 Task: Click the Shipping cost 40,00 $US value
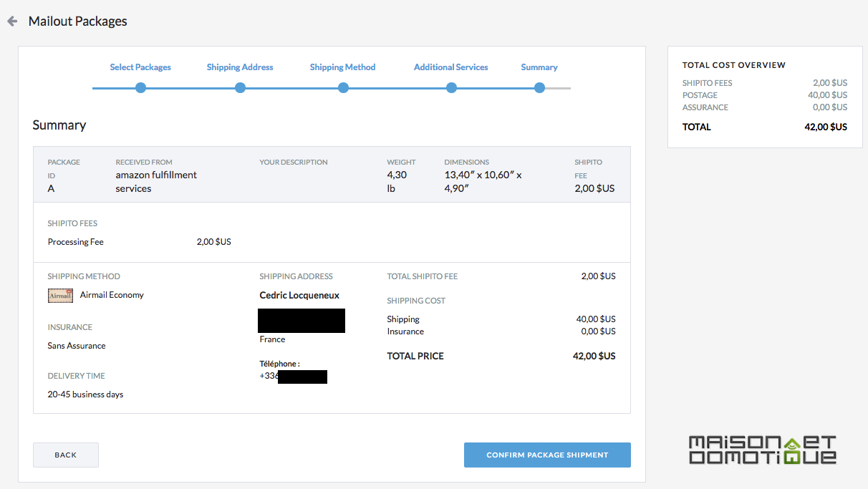(596, 319)
